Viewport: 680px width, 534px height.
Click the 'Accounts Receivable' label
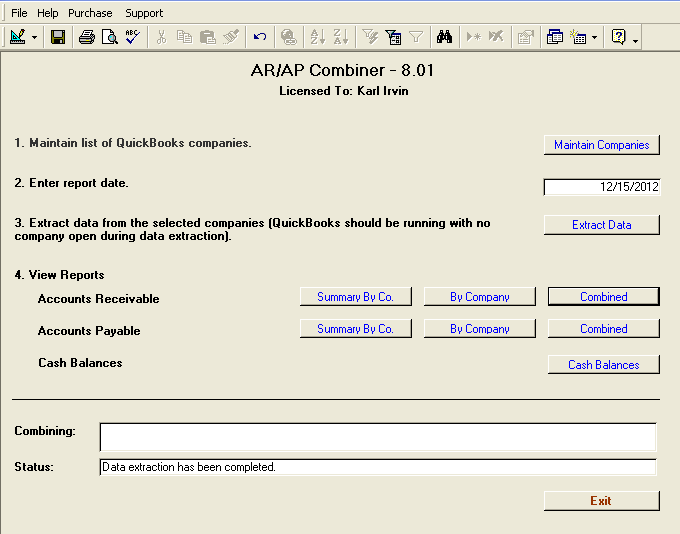coord(98,299)
